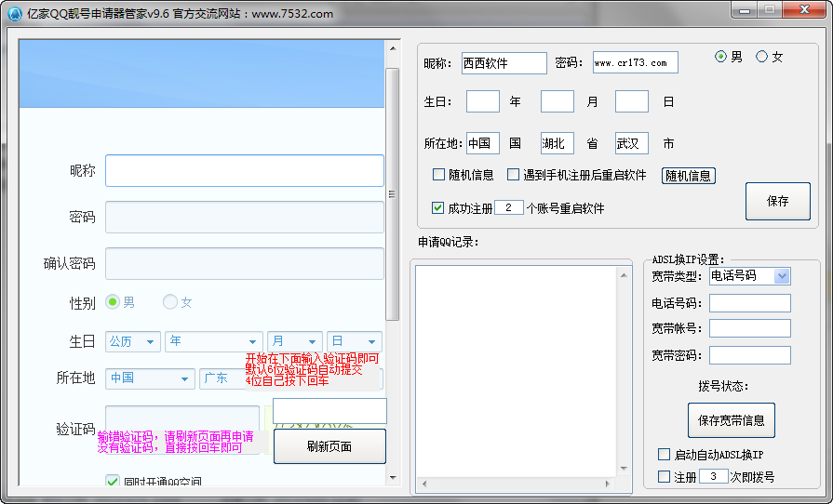The image size is (833, 504).
Task: Tick the 注册 次即拨号 checkbox
Action: (664, 476)
